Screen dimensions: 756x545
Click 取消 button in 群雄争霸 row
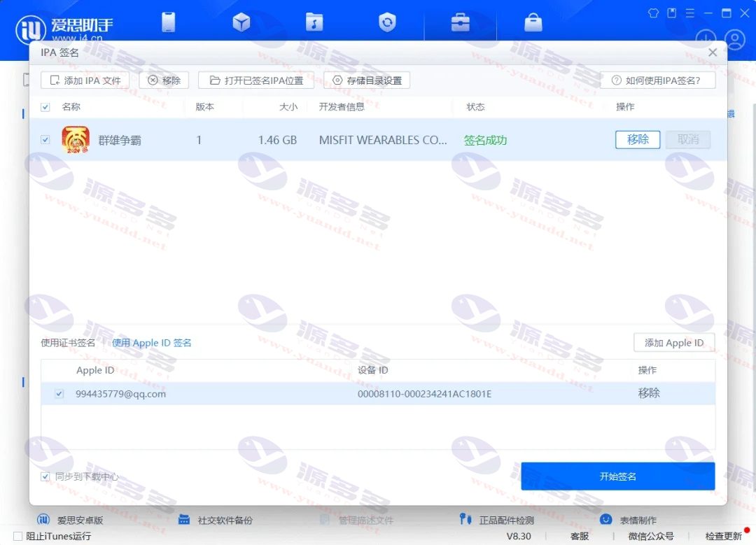[688, 140]
